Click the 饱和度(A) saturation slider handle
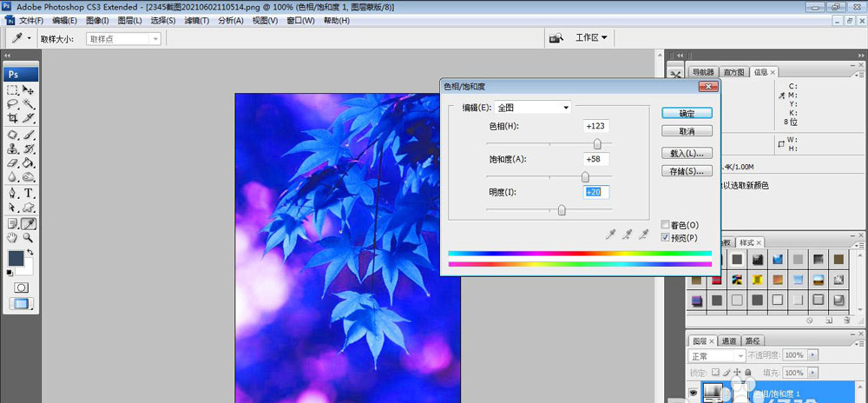Screen dimensions: 868x403 point(585,177)
